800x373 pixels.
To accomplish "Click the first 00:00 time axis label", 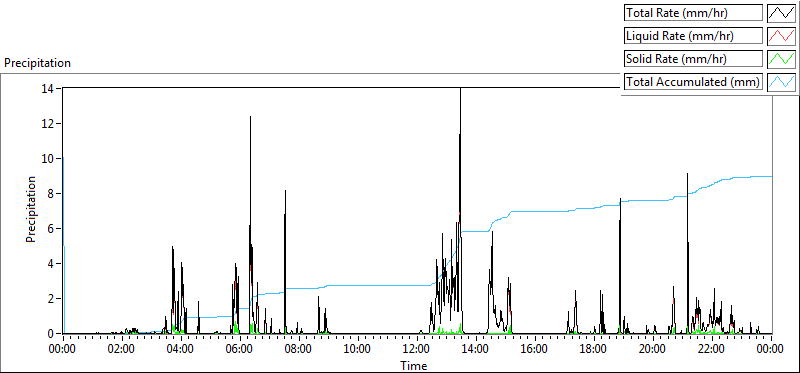I will coord(63,350).
